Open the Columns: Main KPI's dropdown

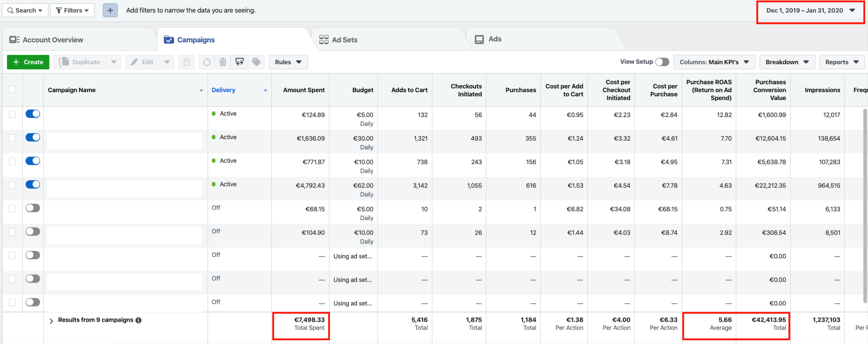[713, 62]
